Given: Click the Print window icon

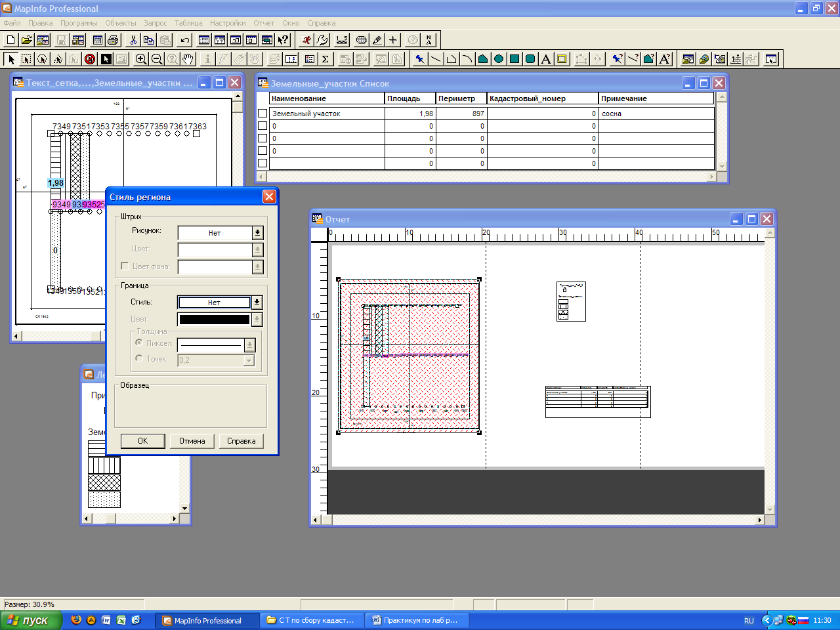Looking at the screenshot, I should [113, 40].
